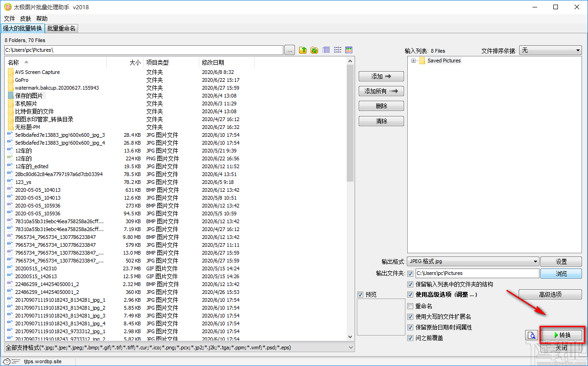Click the status bar site icon
Viewport: 588px width, 366px height.
(6, 361)
